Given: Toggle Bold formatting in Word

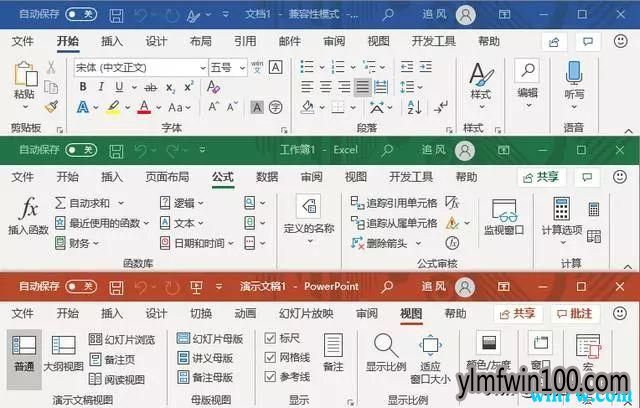Looking at the screenshot, I should [x=83, y=87].
